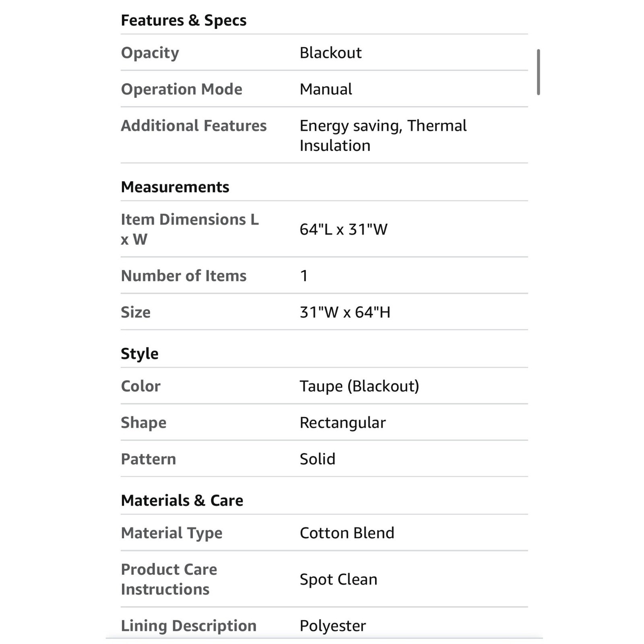This screenshot has height=644, width=644.
Task: Select the Polyester lining description value
Action: pyautogui.click(x=333, y=626)
